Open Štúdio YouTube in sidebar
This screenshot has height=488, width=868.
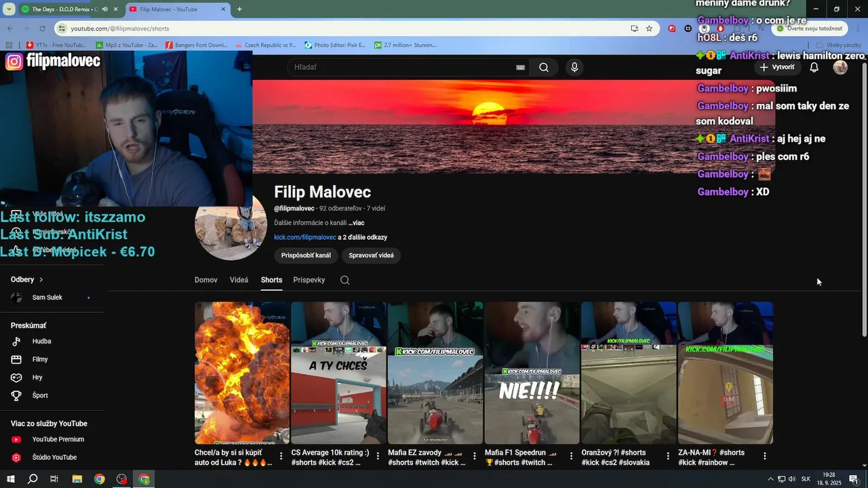tap(54, 457)
